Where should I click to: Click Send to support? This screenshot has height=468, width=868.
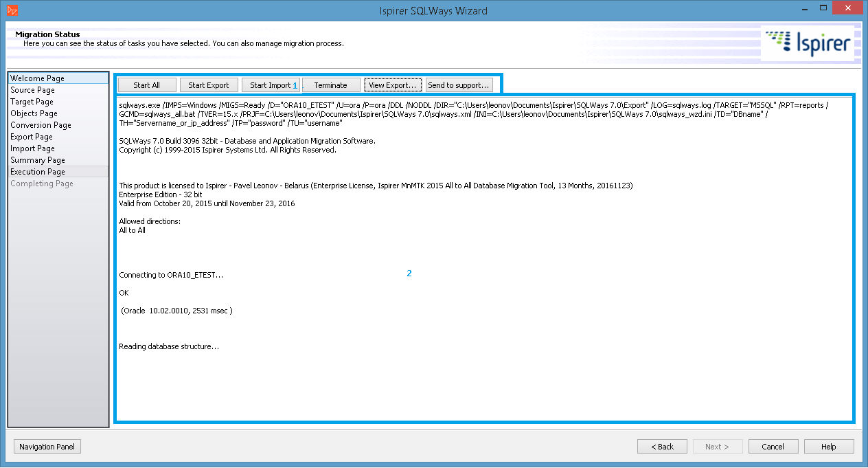[459, 85]
